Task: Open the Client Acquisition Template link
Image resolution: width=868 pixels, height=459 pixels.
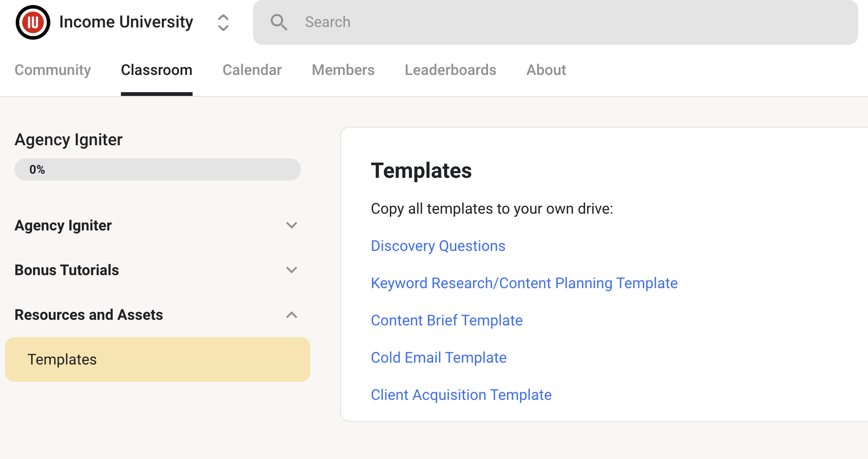Action: (461, 395)
